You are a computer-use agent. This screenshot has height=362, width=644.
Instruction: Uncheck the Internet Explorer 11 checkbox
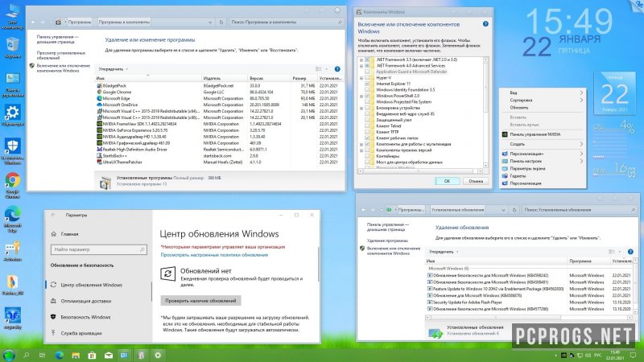click(x=368, y=84)
